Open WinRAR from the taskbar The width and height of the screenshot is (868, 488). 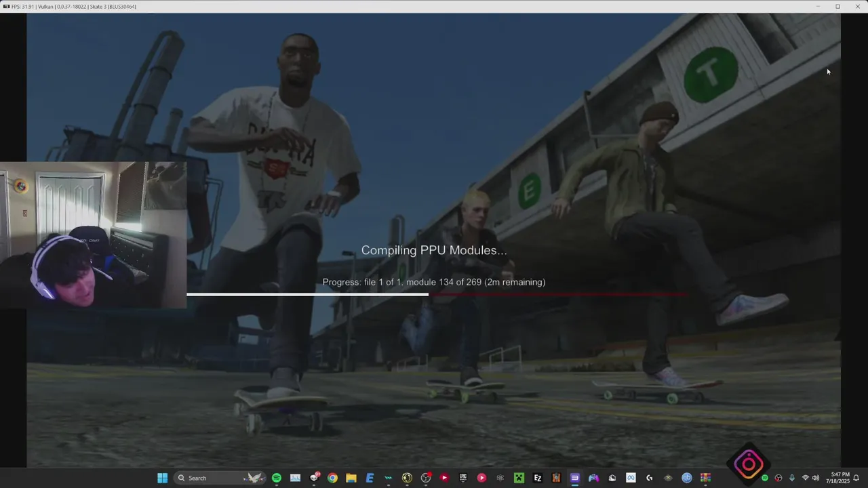pos(705,478)
